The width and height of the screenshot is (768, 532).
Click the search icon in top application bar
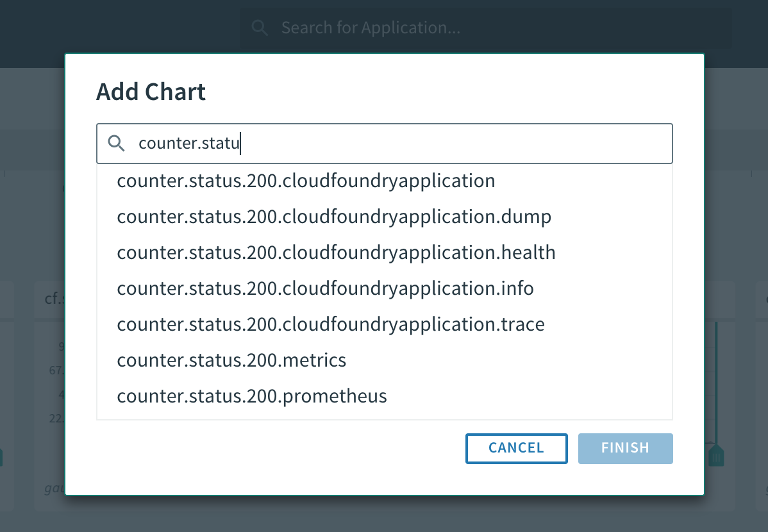pyautogui.click(x=260, y=28)
